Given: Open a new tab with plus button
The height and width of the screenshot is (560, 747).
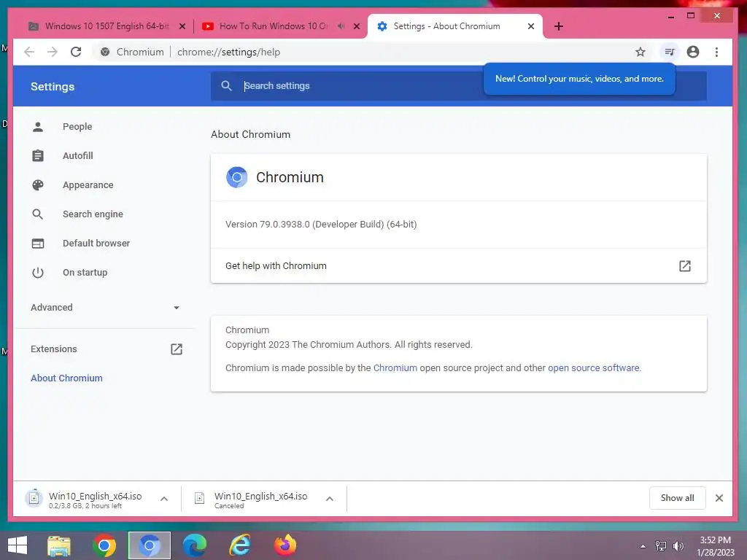Looking at the screenshot, I should [x=558, y=26].
